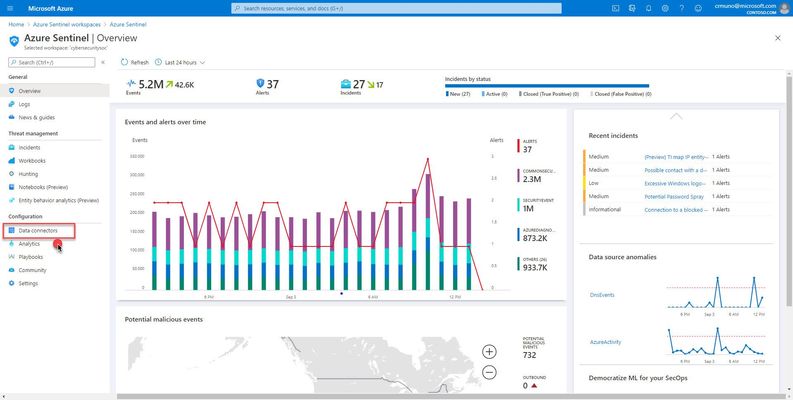Click the Community icon in sidebar
This screenshot has width=793, height=400.
tap(12, 270)
